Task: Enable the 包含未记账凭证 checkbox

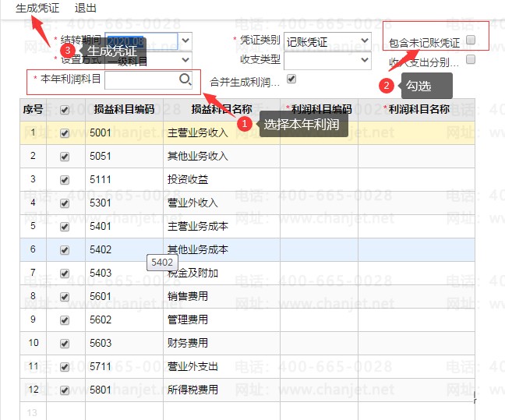Action: click(x=471, y=41)
